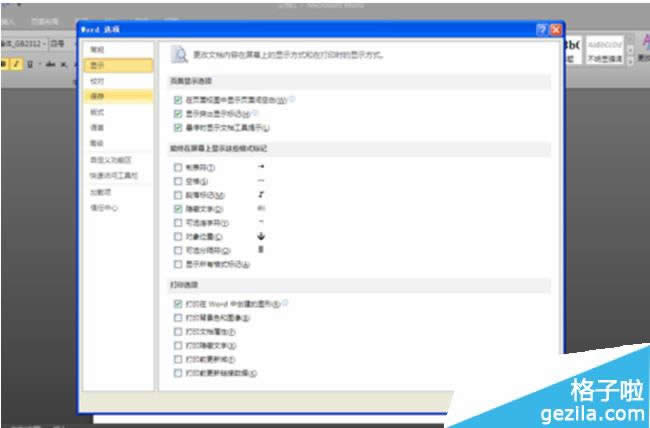The height and width of the screenshot is (428, 650).
Task: Open the 加载项 (Add-ins) category
Action: [x=118, y=192]
